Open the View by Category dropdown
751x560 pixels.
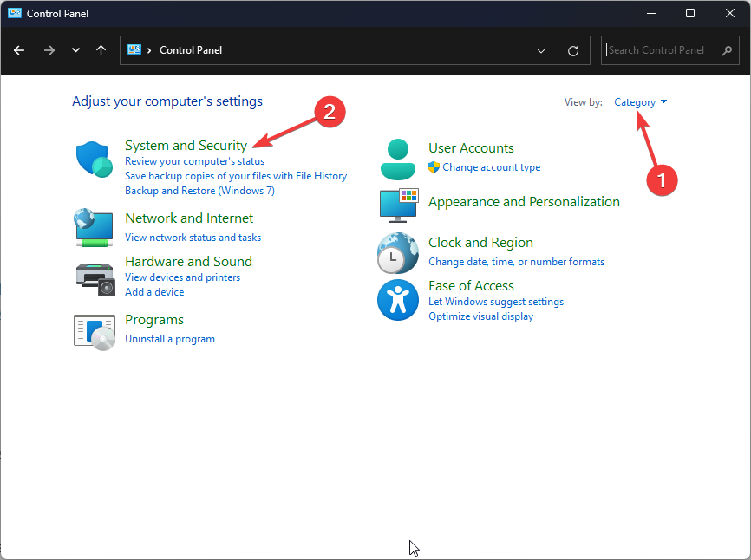click(640, 102)
